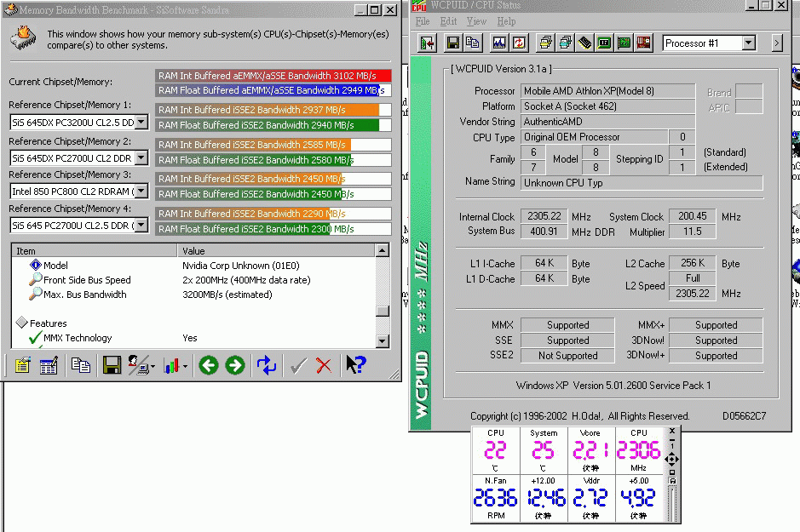Click the small square icon on monitor widget
This screenshot has height=532, width=800.
coord(672,472)
